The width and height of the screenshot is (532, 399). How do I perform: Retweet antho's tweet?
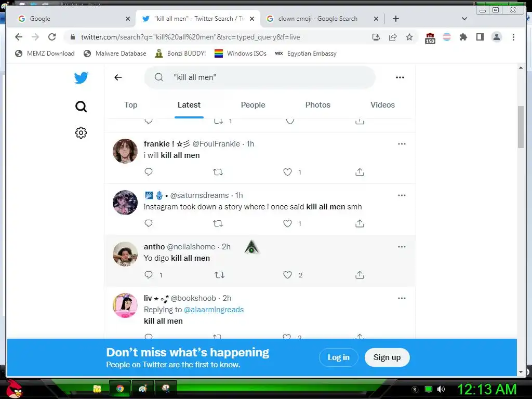[220, 275]
